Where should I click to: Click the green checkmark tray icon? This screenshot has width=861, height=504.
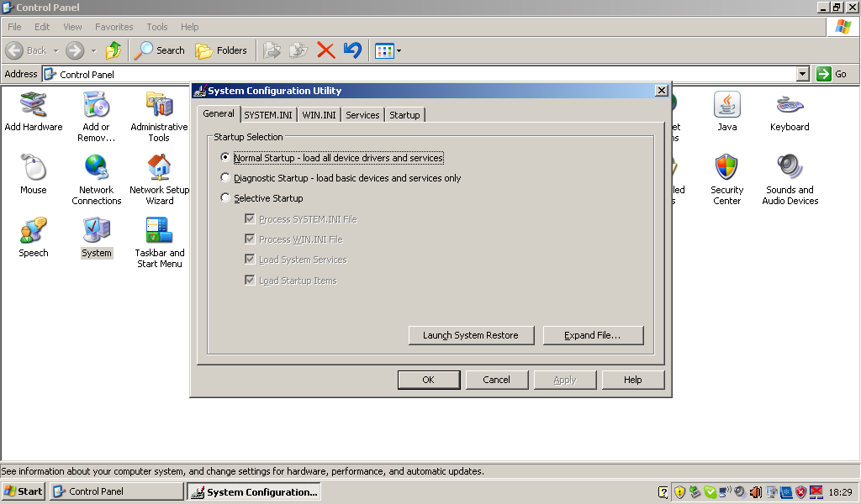click(710, 492)
